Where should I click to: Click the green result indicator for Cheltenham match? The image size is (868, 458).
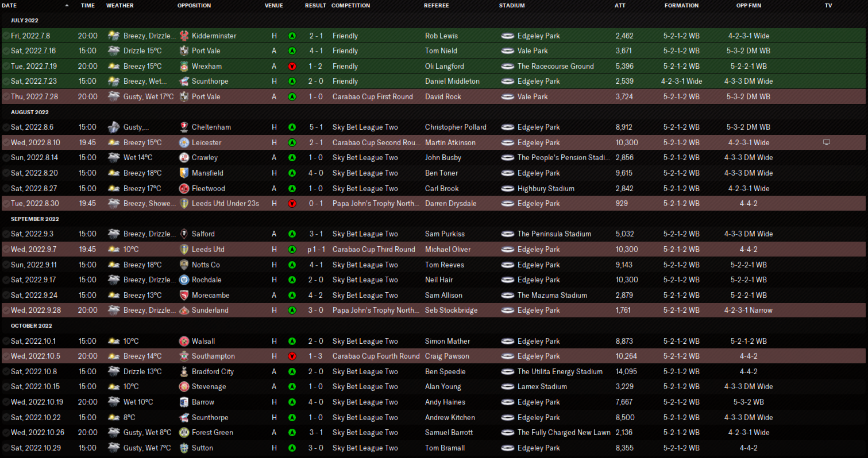point(292,127)
